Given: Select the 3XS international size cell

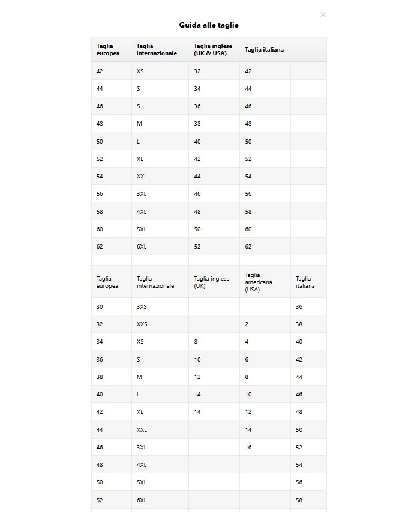Looking at the screenshot, I should (x=142, y=307).
